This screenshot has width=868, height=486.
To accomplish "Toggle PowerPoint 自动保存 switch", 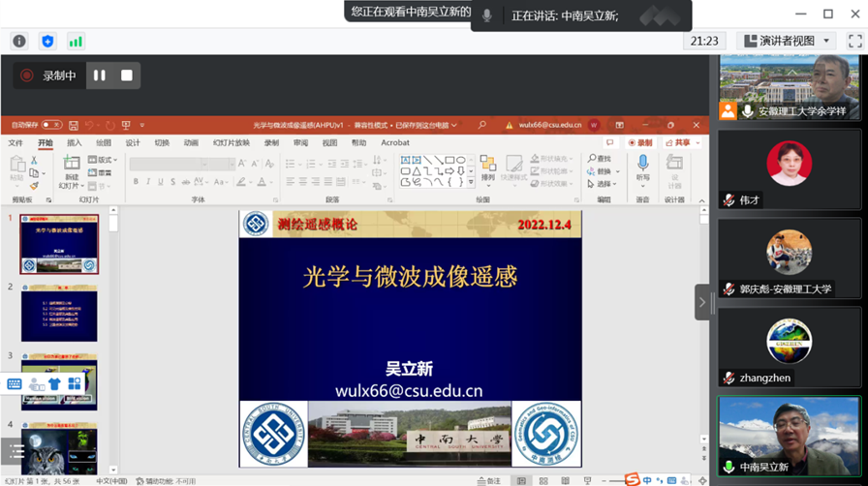I will 51,125.
